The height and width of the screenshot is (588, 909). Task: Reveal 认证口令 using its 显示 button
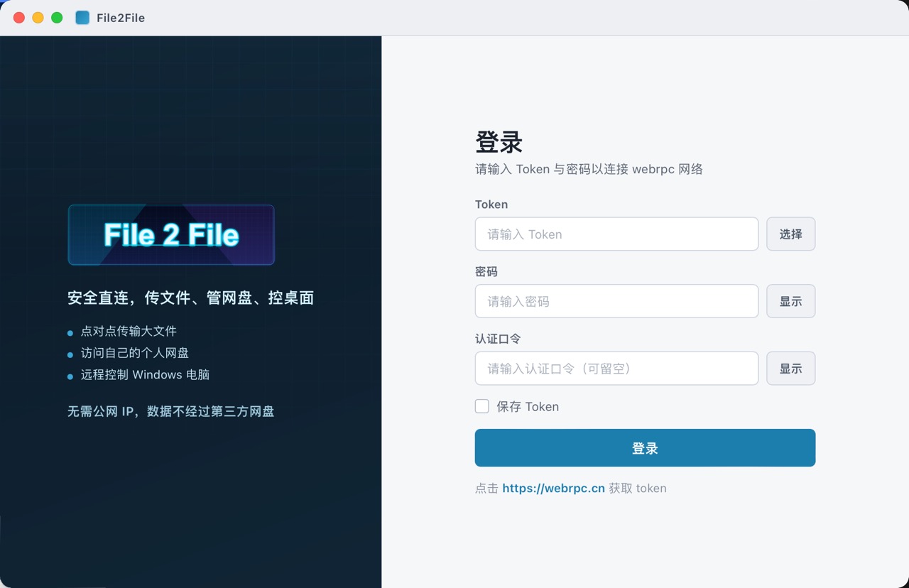point(790,369)
